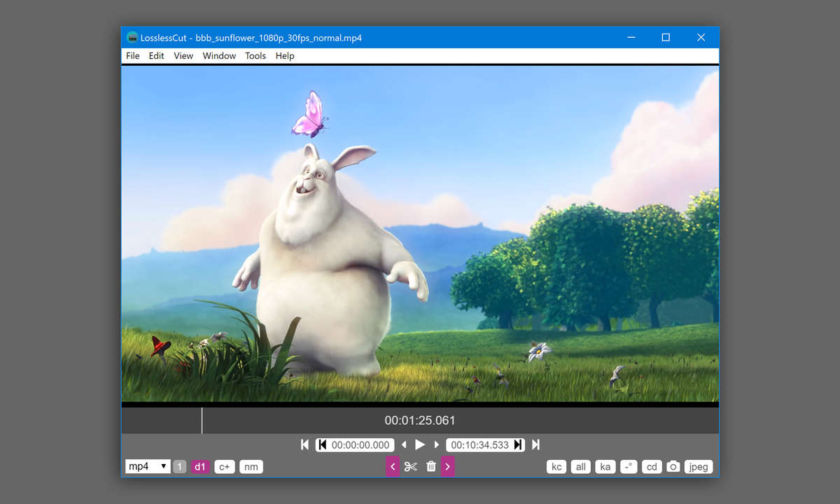The image size is (840, 504).
Task: Click the timeline playhead marker
Action: point(202,421)
